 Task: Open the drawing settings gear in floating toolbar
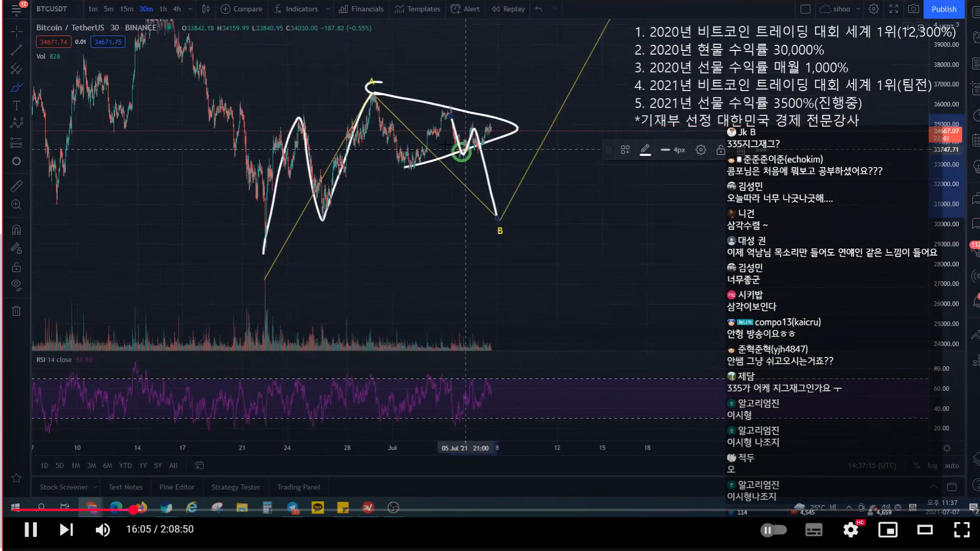[700, 150]
